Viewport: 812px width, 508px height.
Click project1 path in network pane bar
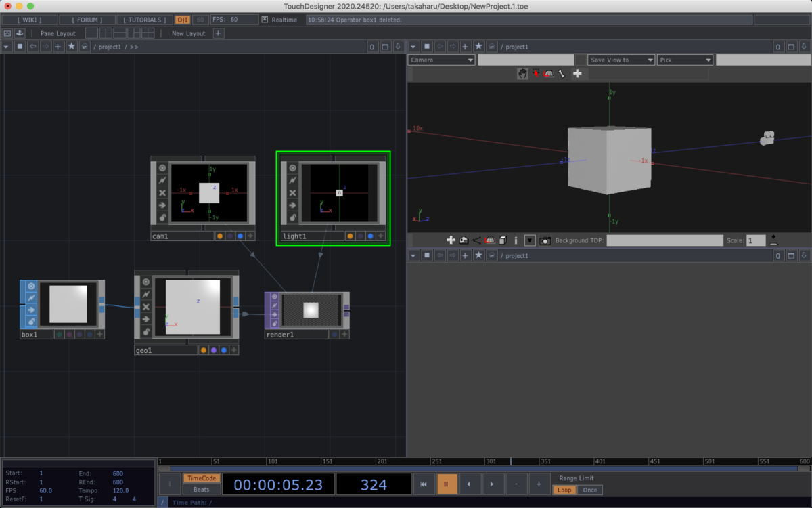pos(110,47)
